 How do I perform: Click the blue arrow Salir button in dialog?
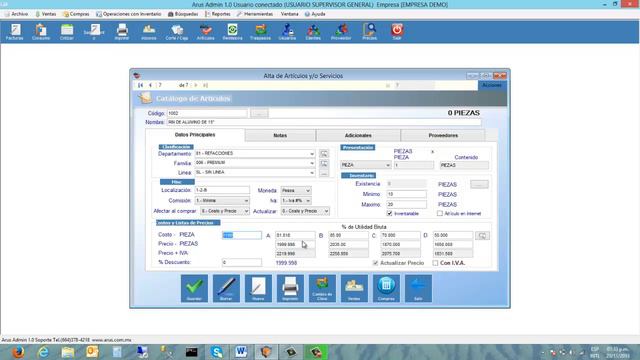click(x=418, y=288)
